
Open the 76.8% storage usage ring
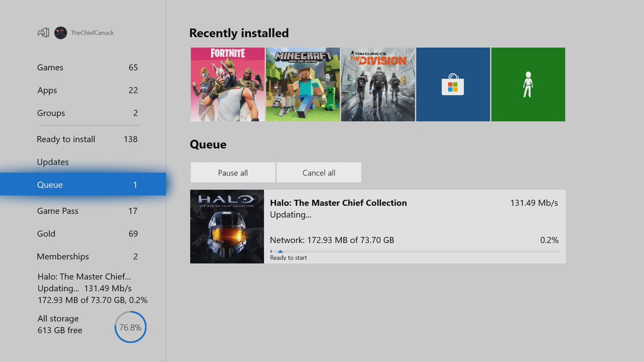click(130, 327)
